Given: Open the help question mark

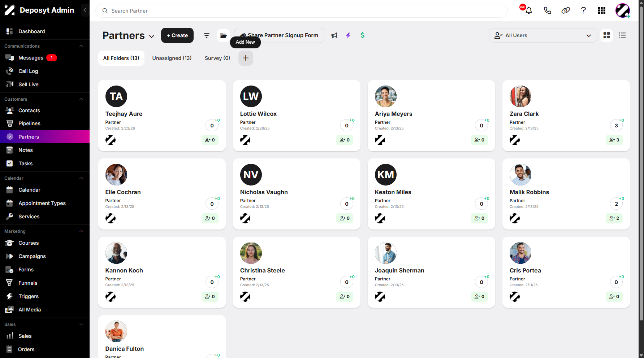Looking at the screenshot, I should pyautogui.click(x=583, y=10).
